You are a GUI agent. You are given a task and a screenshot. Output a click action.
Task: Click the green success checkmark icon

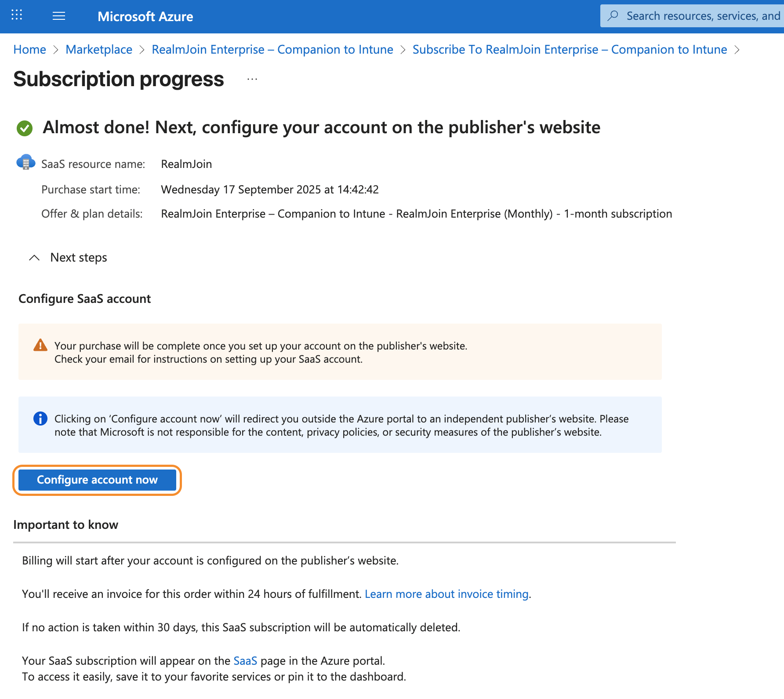(25, 128)
